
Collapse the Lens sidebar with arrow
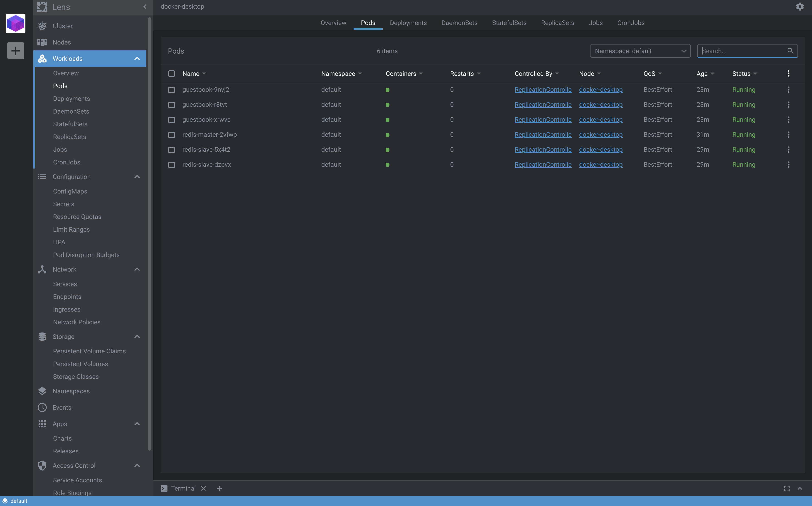pos(145,7)
